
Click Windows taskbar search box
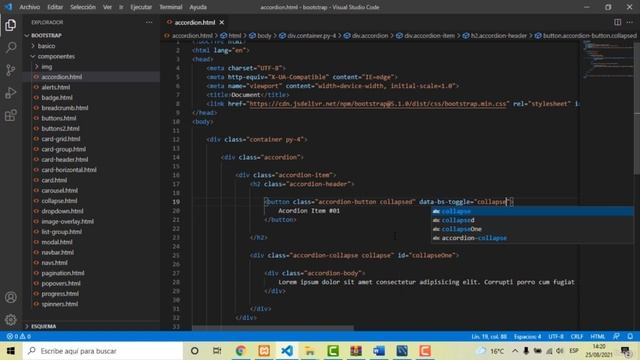[103, 351]
